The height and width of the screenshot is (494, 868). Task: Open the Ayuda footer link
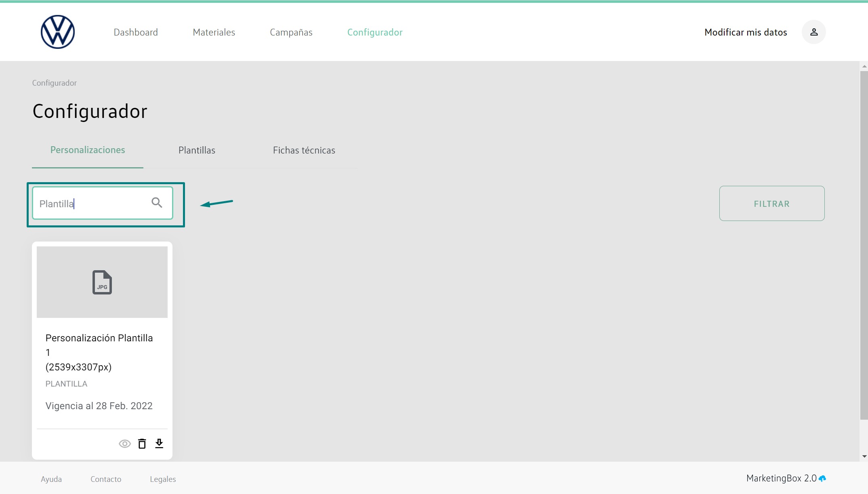[51, 479]
